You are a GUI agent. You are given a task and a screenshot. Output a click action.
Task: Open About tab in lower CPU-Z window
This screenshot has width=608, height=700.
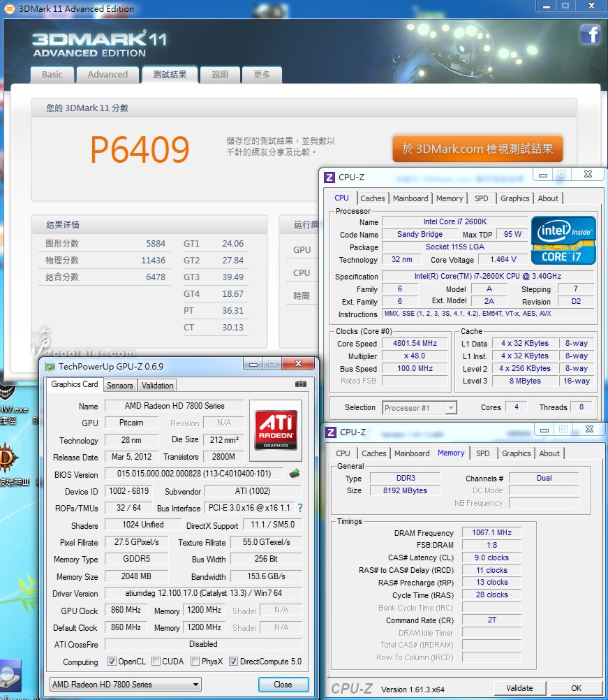click(x=549, y=453)
